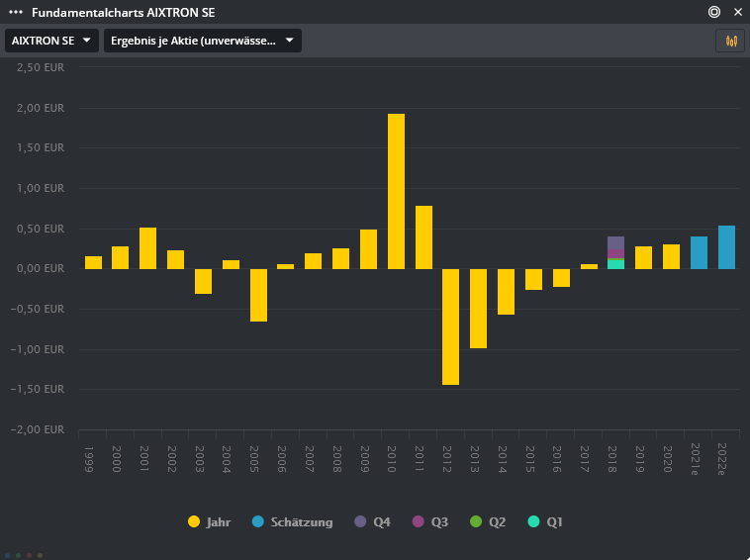The image size is (750, 560).
Task: Click the 2018 stacked quarterly bar
Action: coord(615,252)
